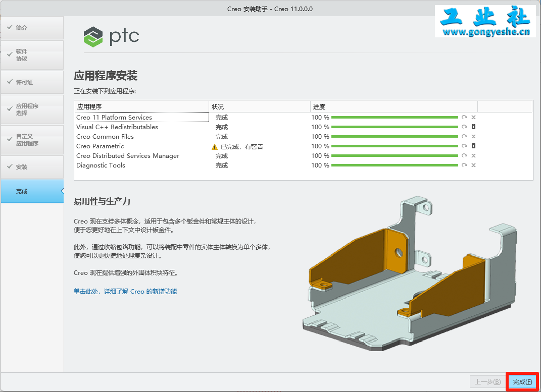Click the 易用性与生产力 heading
Screen dimensions: 541x392
102,201
